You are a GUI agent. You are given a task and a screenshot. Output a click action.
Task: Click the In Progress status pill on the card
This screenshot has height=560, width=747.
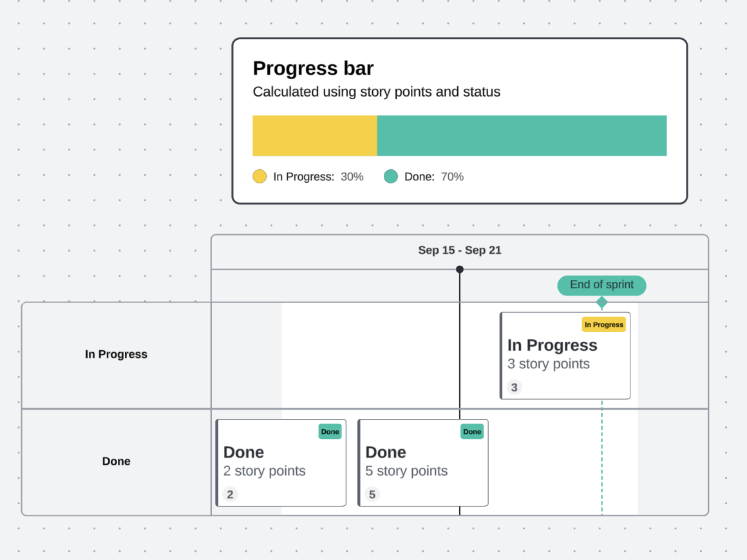[603, 324]
